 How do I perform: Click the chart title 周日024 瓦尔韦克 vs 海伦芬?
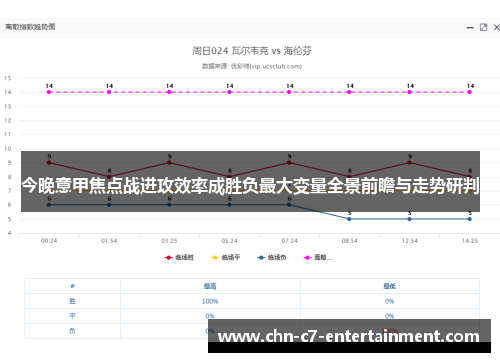[x=252, y=51]
